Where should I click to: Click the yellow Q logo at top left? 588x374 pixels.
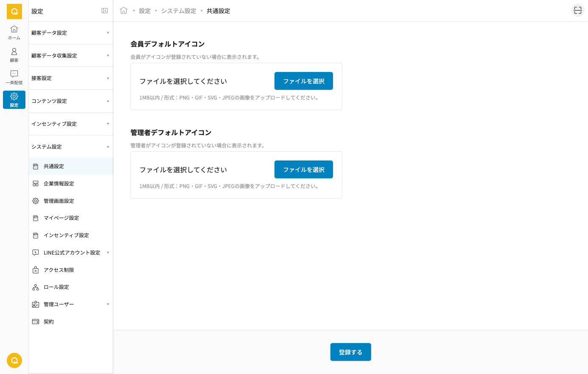(x=14, y=11)
